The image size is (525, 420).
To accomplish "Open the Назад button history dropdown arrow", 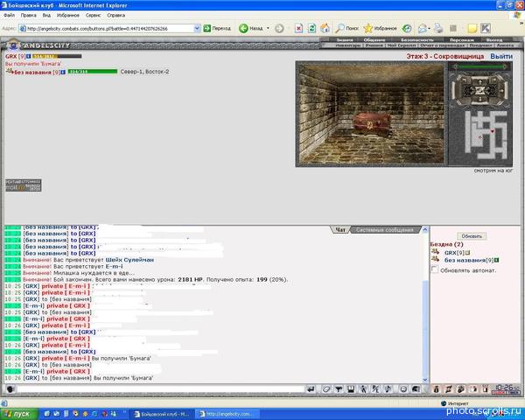I will (268, 29).
